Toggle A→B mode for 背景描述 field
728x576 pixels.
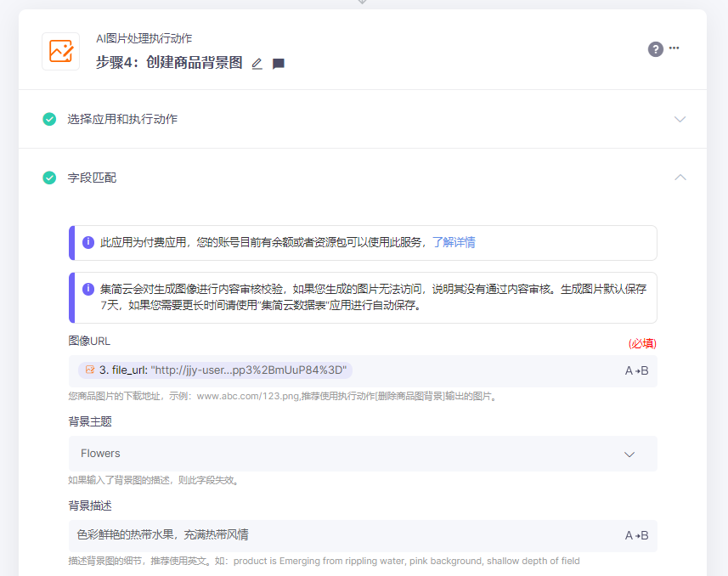click(636, 535)
